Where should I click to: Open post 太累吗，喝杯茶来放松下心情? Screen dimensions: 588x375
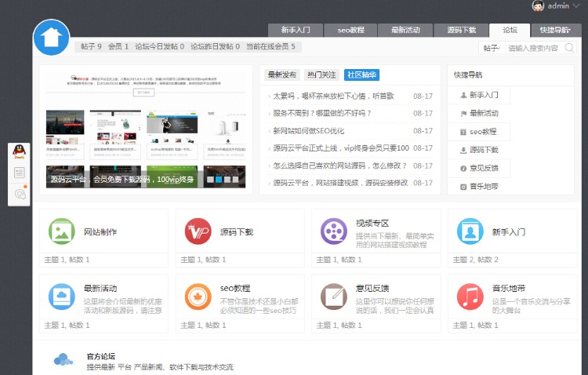[x=333, y=96]
